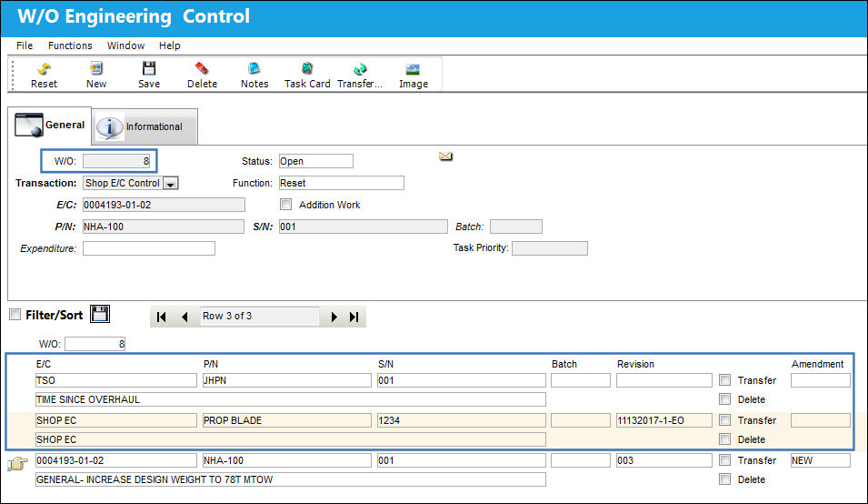Click the Batch field in General tab
Viewport: 868px width, 504px height.
pyautogui.click(x=516, y=227)
